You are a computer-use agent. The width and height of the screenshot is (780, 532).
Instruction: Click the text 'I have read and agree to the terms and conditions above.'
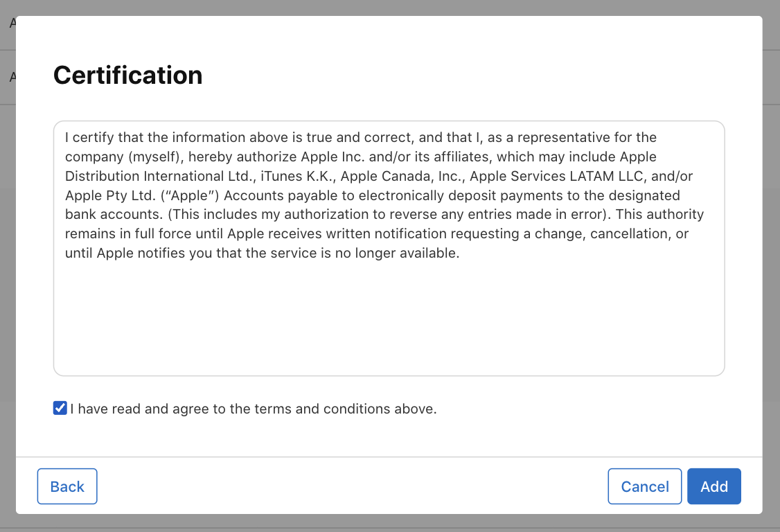254,409
